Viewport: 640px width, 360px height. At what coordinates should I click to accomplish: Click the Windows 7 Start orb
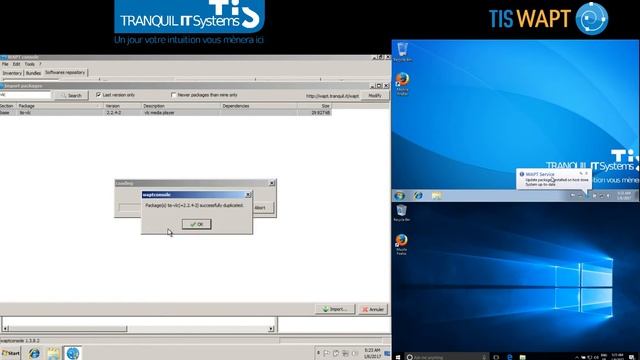tap(400, 196)
